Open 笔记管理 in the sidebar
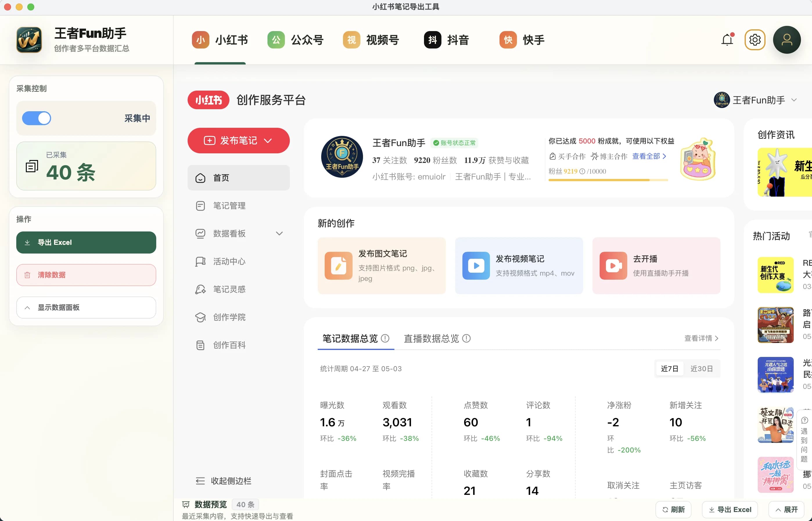The height and width of the screenshot is (521, 812). click(x=238, y=206)
